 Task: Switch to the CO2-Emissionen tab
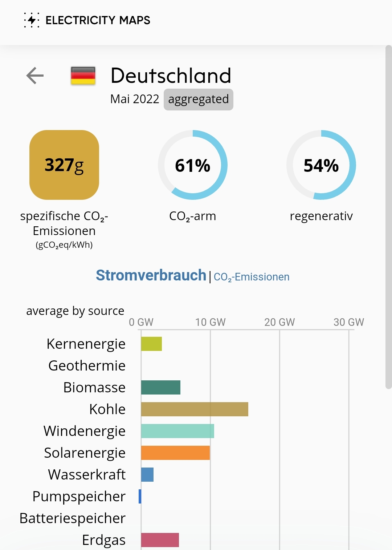coord(252,276)
